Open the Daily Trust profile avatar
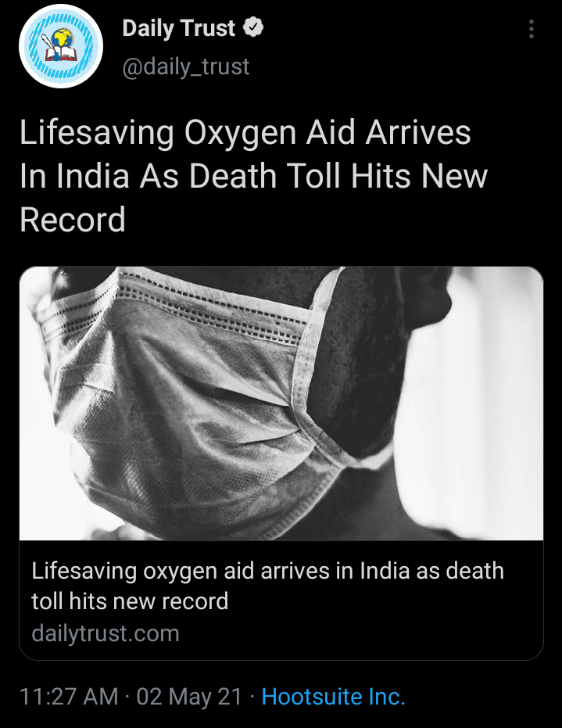 point(61,46)
